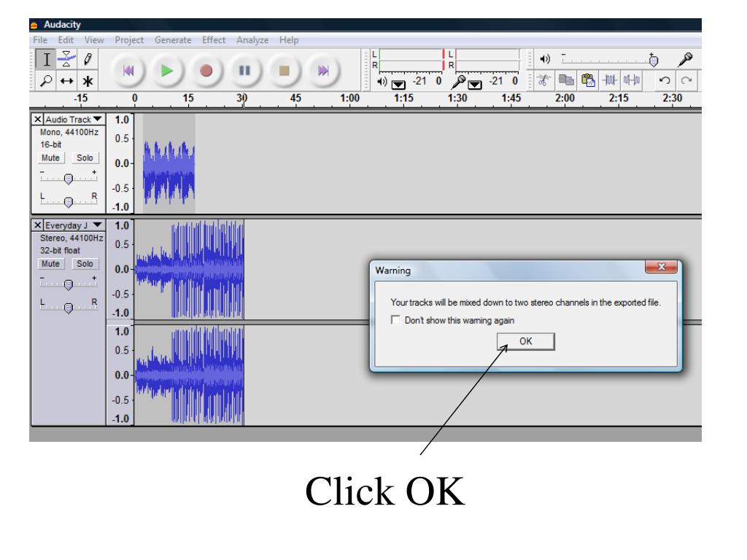Check Don't show this warning again
Screen dimensions: 747x560
coord(395,319)
